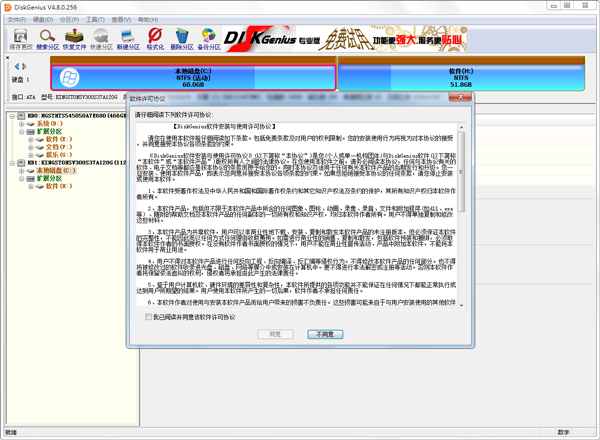Expand the 本地磁盘(C:) tree node
This screenshot has height=440, width=600.
point(20,170)
